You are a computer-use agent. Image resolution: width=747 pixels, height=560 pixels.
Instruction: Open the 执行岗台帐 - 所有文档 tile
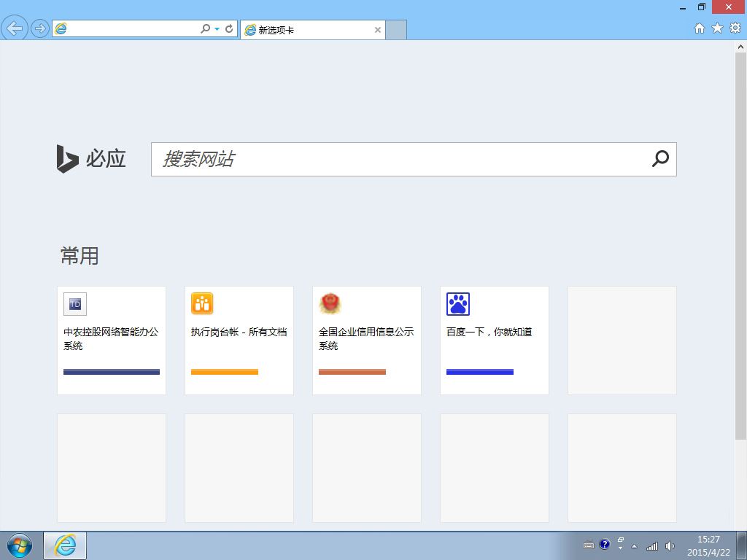(239, 341)
